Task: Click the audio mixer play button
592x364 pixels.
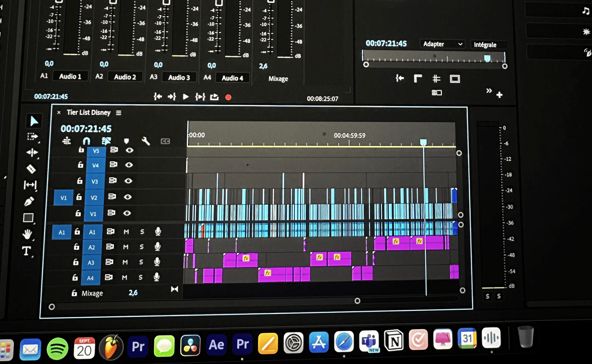Action: (186, 97)
